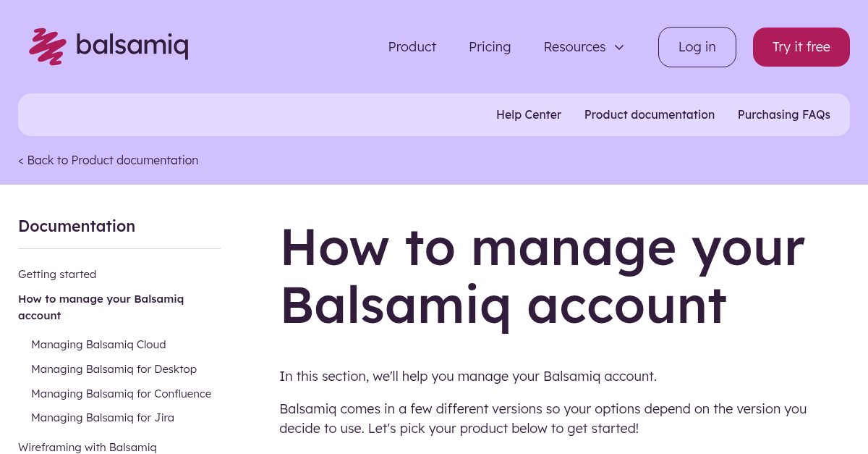Click the Balsamiq squiggle logo icon

coord(46,46)
